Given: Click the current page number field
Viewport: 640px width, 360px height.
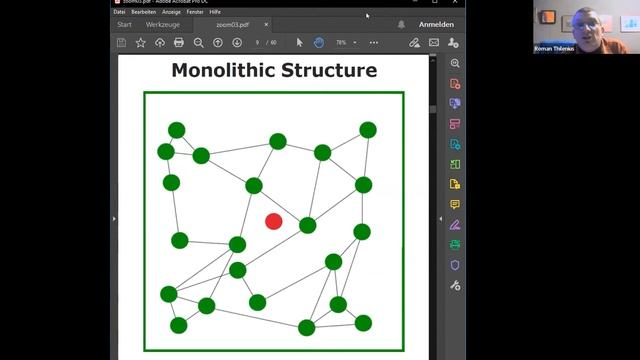Looking at the screenshot, I should 257,42.
